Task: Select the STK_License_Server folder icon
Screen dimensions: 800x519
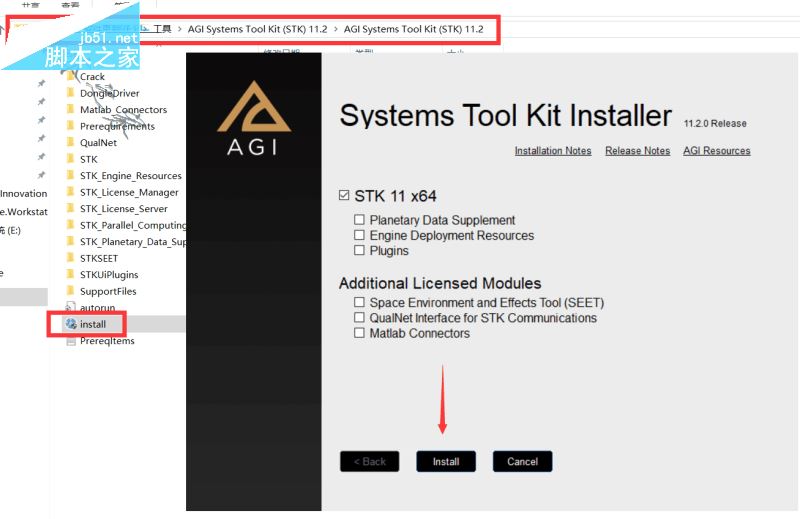Action: (71, 208)
